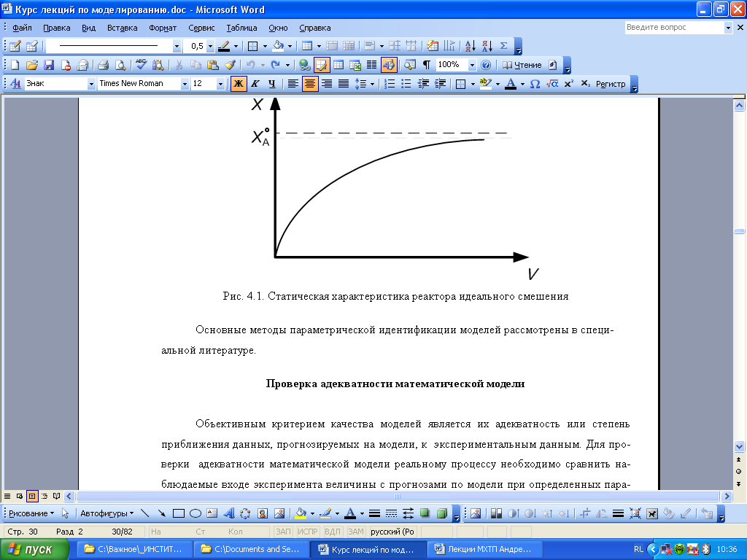Open line spacing dropdown arrow
This screenshot has width=747, height=560.
click(x=372, y=85)
